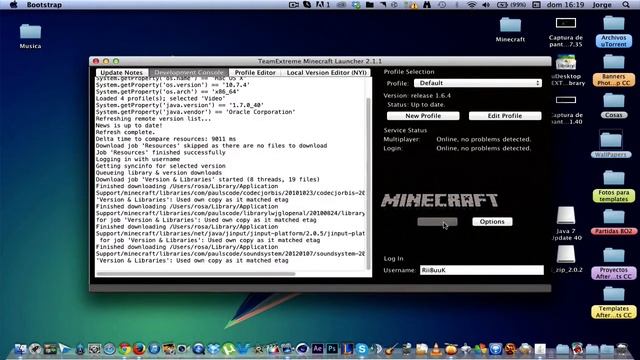Click the greyed play button beside Options

(x=437, y=222)
